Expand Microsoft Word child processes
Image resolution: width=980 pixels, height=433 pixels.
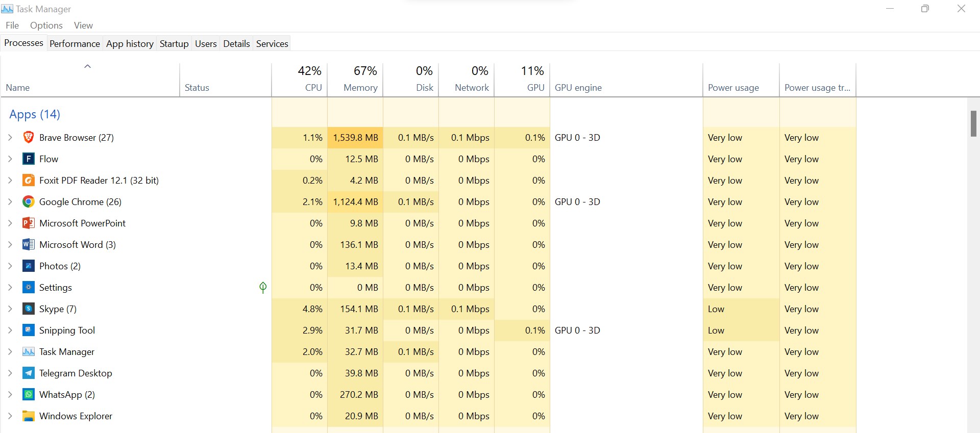tap(10, 244)
